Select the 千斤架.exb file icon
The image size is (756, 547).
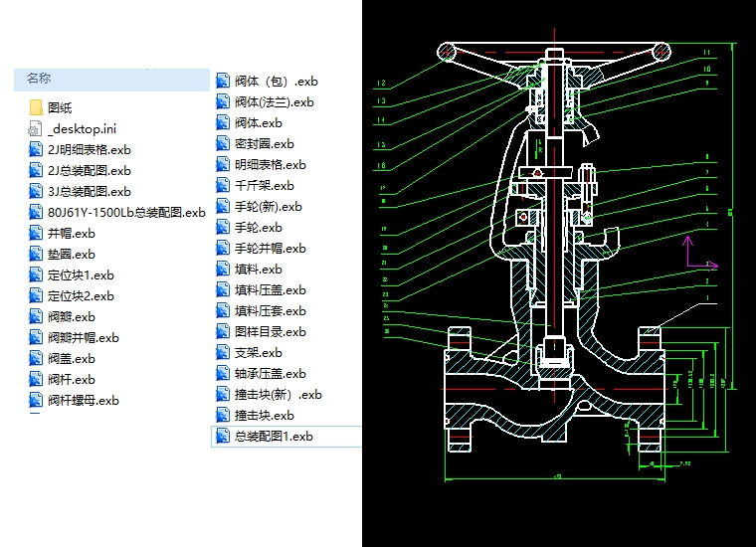coord(224,185)
